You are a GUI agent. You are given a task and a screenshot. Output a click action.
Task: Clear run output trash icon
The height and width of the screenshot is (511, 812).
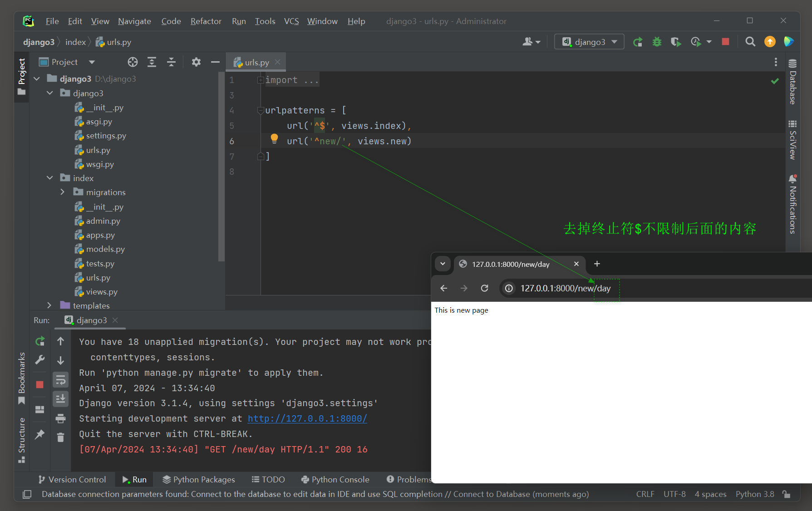click(x=60, y=437)
